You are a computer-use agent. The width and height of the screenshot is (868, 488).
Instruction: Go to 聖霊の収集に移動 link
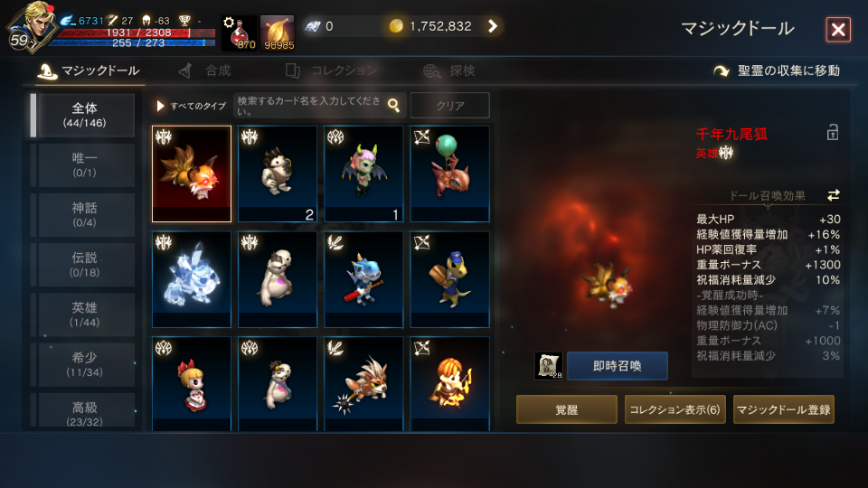coord(776,70)
